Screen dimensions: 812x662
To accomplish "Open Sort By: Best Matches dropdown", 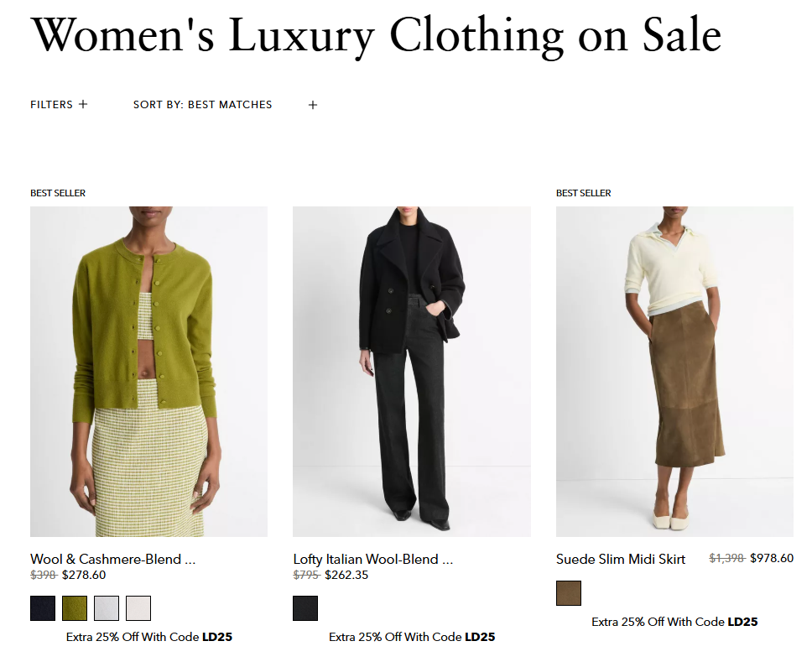I will (202, 105).
